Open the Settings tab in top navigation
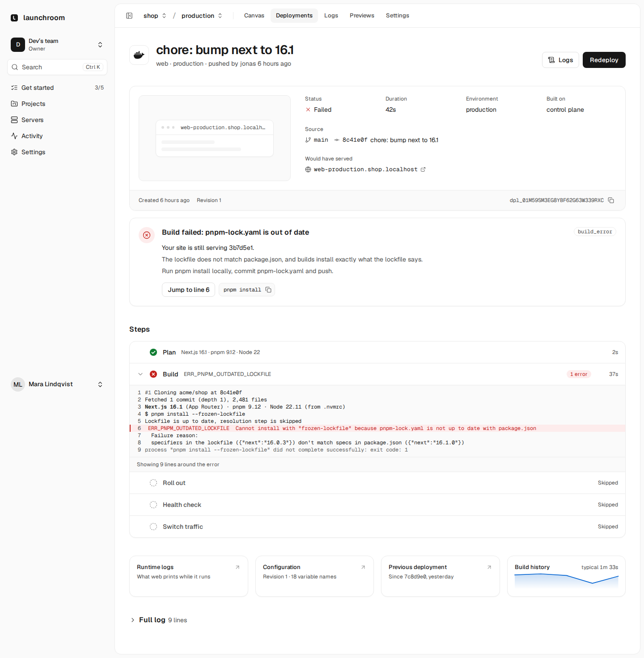 pos(398,16)
